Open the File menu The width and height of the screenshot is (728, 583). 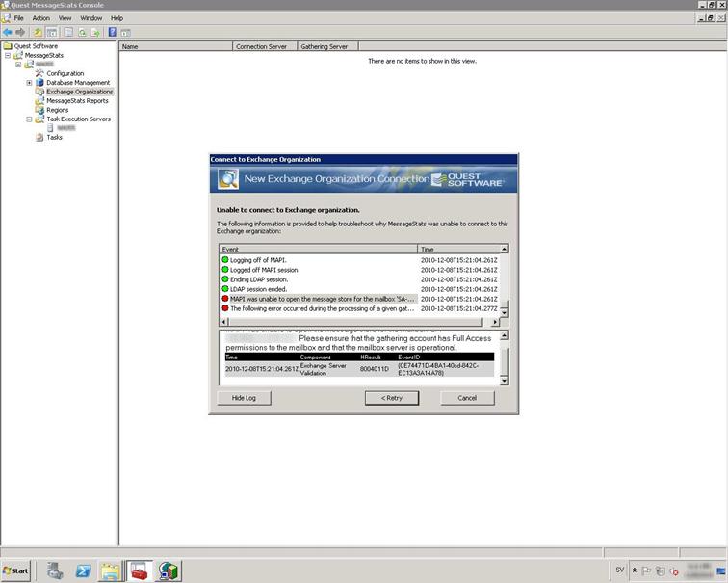(18, 18)
